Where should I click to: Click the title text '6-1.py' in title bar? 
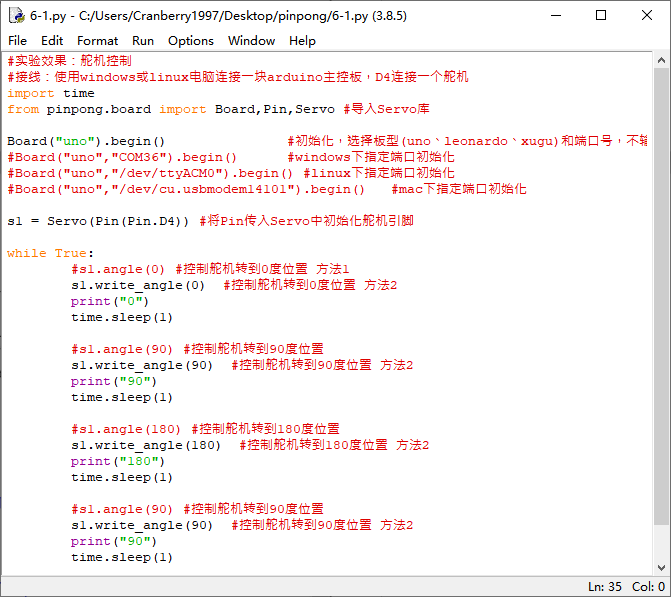pyautogui.click(x=48, y=16)
